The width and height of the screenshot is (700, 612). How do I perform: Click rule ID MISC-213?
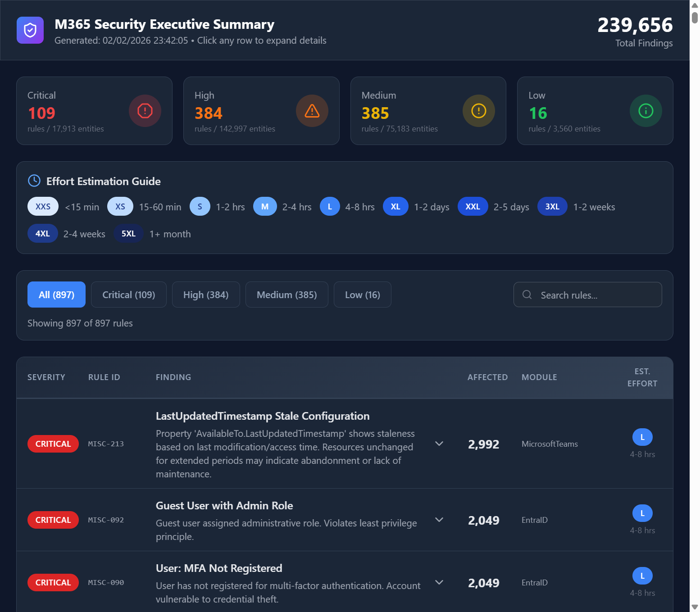[106, 444]
